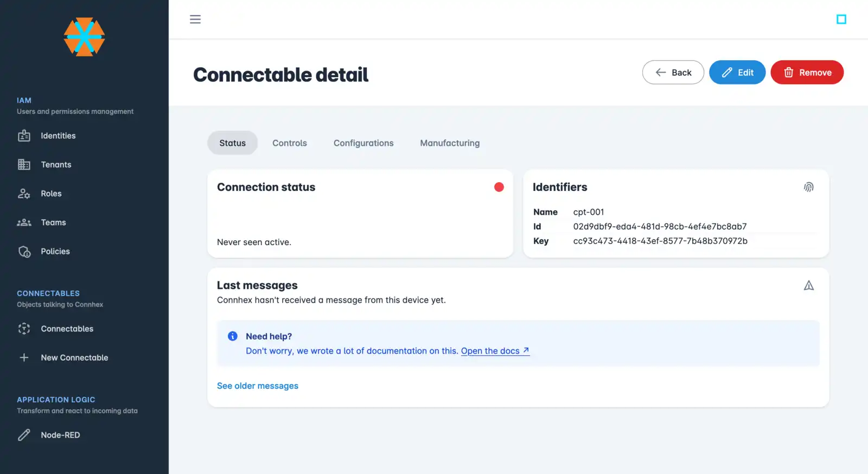Click the CONNECTABLES section header
This screenshot has width=868, height=474.
coord(48,293)
